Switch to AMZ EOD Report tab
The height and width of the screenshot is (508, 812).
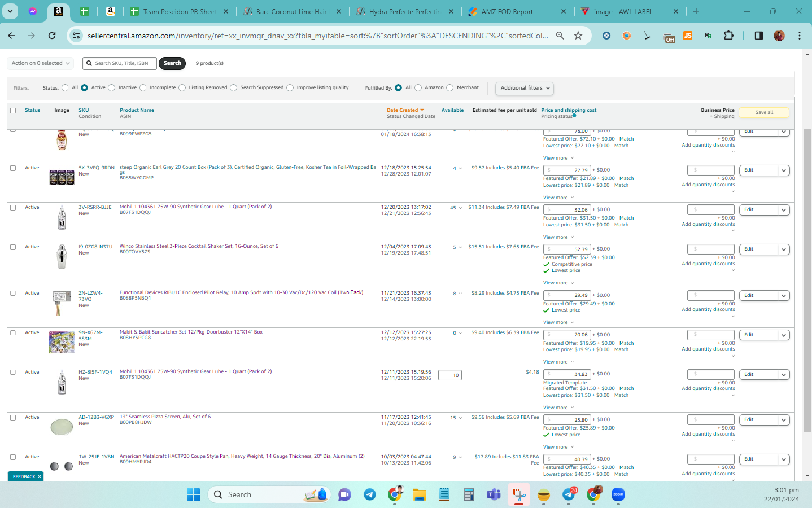point(517,11)
